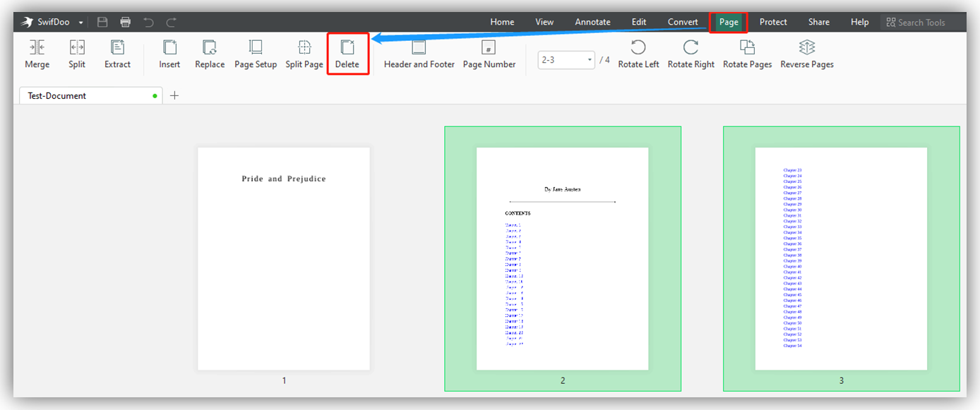The image size is (980, 410).
Task: Click page number label 2
Action: click(563, 380)
